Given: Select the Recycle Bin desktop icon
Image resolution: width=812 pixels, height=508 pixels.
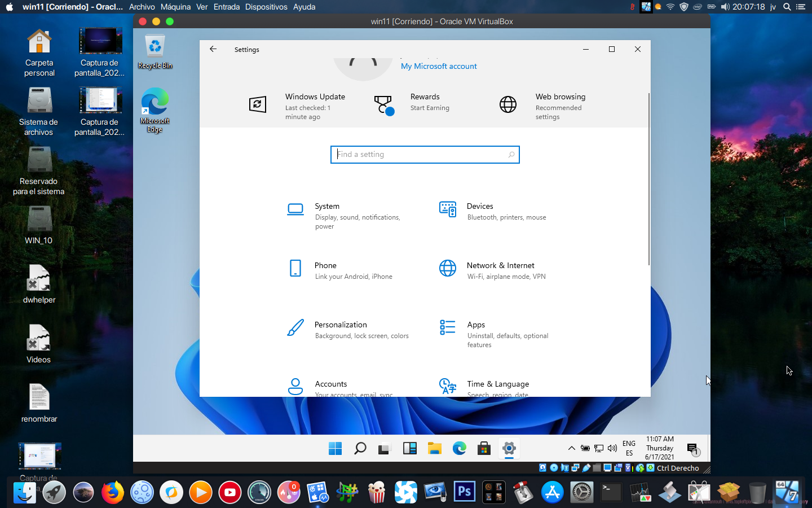Looking at the screenshot, I should tap(155, 51).
